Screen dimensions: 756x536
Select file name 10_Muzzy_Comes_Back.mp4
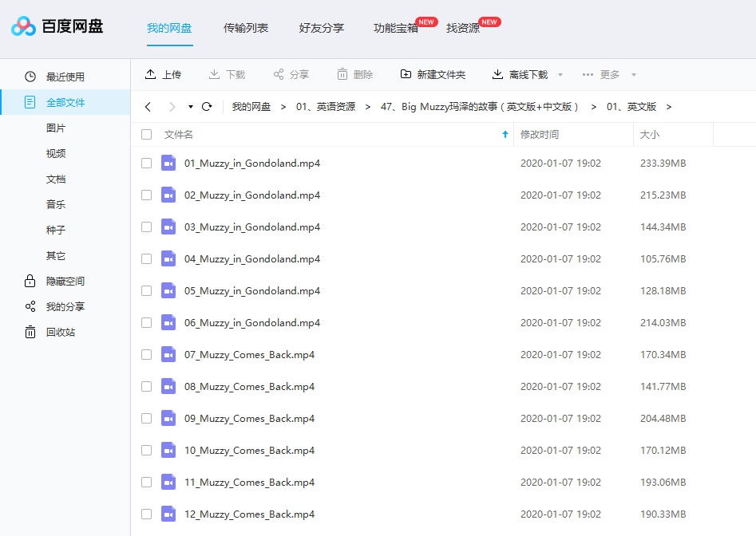click(x=249, y=451)
